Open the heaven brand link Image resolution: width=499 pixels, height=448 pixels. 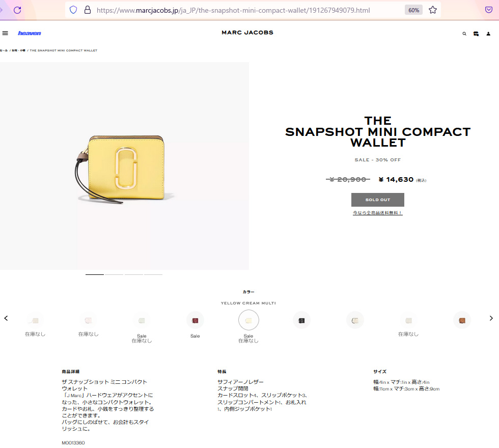(30, 33)
